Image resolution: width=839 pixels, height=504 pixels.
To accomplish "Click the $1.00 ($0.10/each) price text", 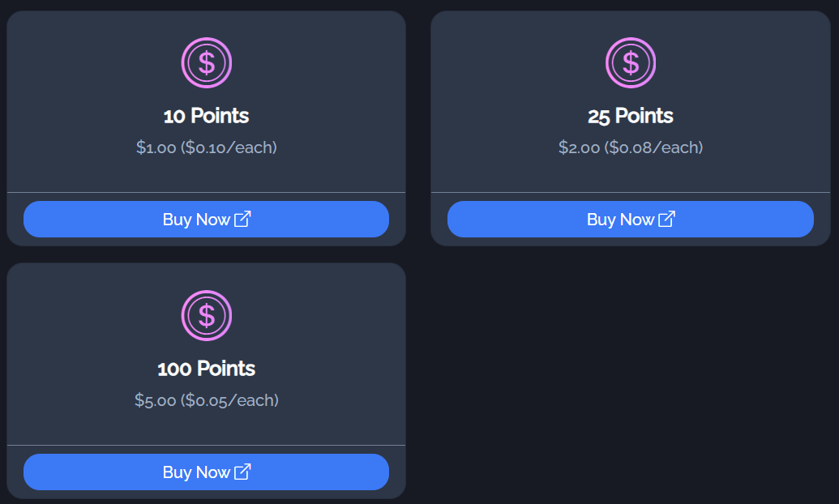I will click(207, 147).
